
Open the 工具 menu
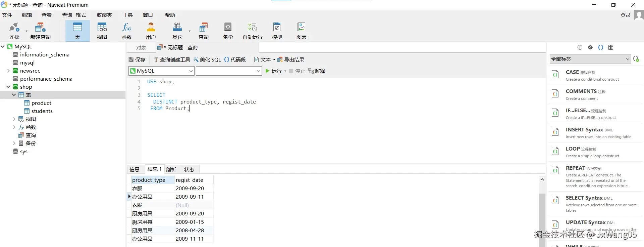(x=128, y=15)
